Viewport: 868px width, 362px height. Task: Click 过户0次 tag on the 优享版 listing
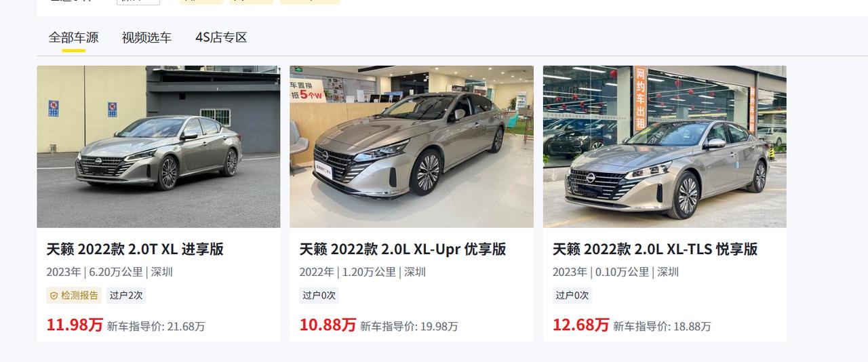[319, 296]
